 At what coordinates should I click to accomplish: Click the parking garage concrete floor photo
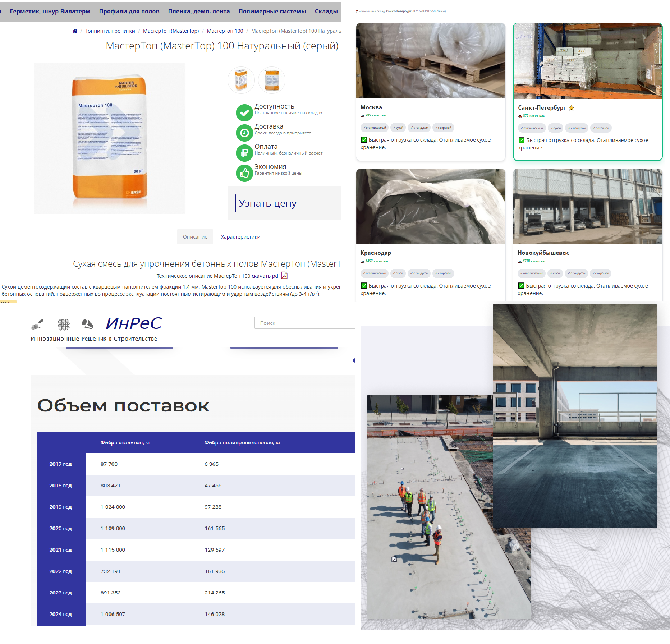575,416
